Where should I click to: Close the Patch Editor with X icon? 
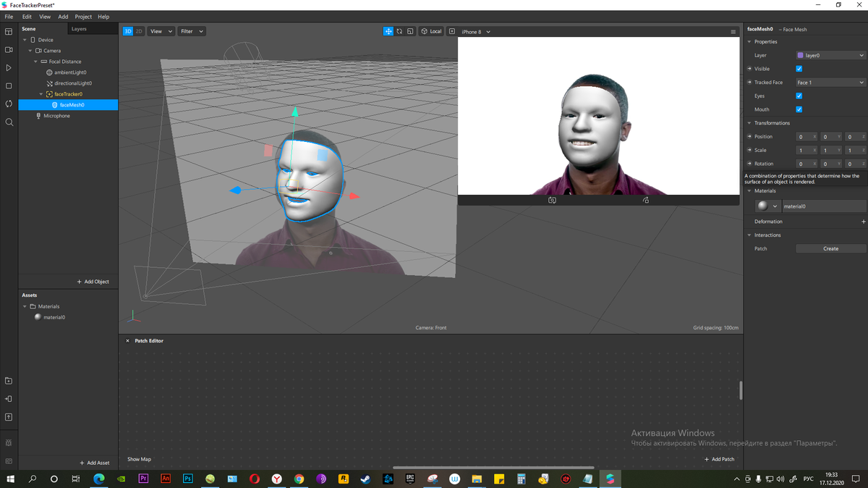click(128, 340)
